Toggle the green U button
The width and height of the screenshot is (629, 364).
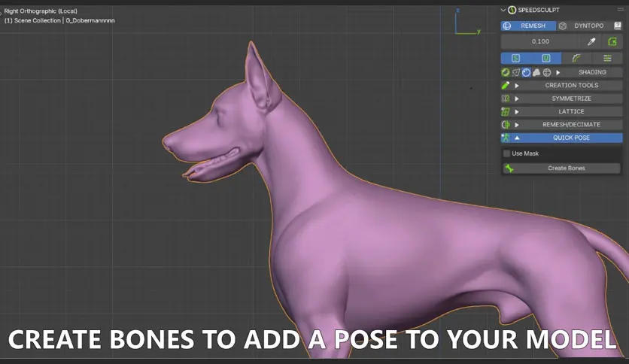coord(546,59)
